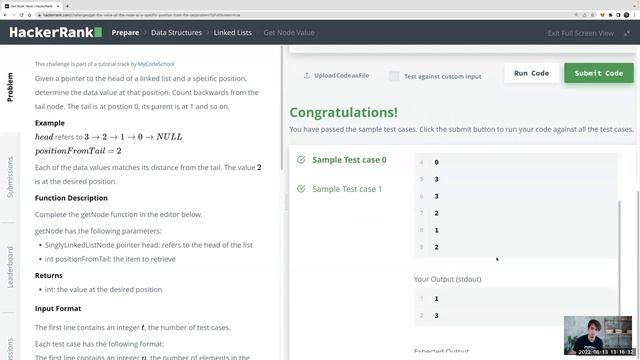
Task: Click the Run Code button
Action: [531, 73]
